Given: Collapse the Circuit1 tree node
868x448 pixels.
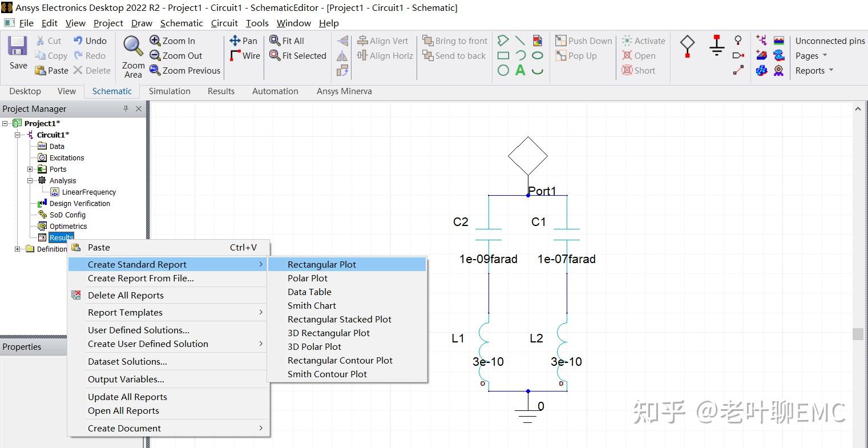Looking at the screenshot, I should pos(17,135).
